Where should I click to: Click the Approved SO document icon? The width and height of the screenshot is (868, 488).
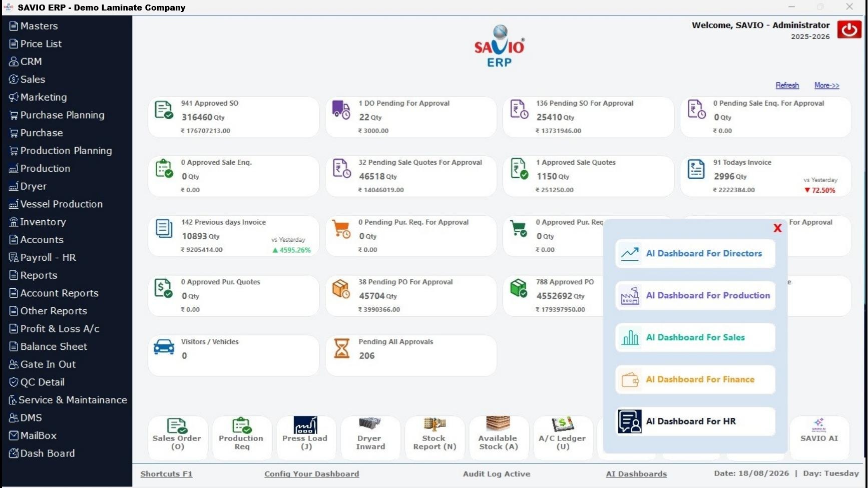pyautogui.click(x=164, y=110)
